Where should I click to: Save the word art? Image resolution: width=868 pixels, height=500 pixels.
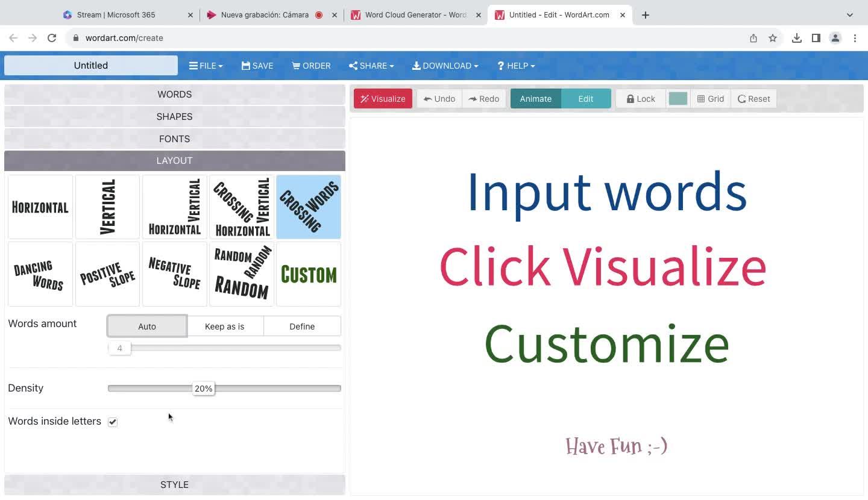click(257, 66)
